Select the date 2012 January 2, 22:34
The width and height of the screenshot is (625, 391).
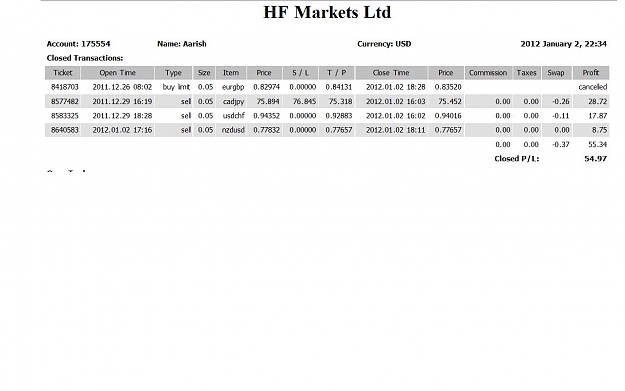tap(564, 44)
